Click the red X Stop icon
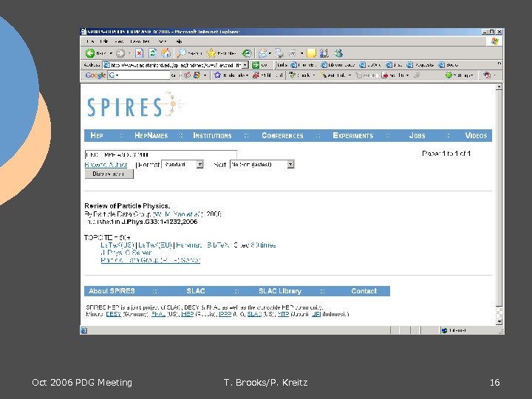This screenshot has height=399, width=532. point(139,53)
